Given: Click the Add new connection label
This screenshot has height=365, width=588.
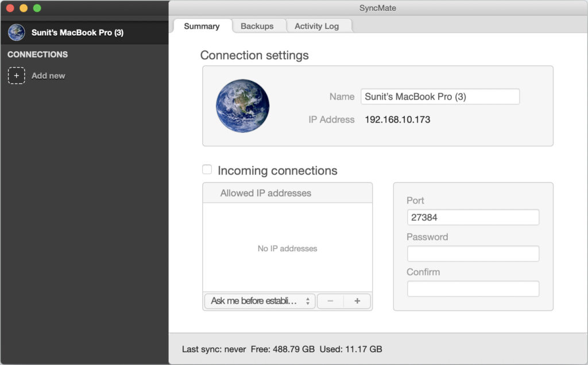Looking at the screenshot, I should [48, 75].
